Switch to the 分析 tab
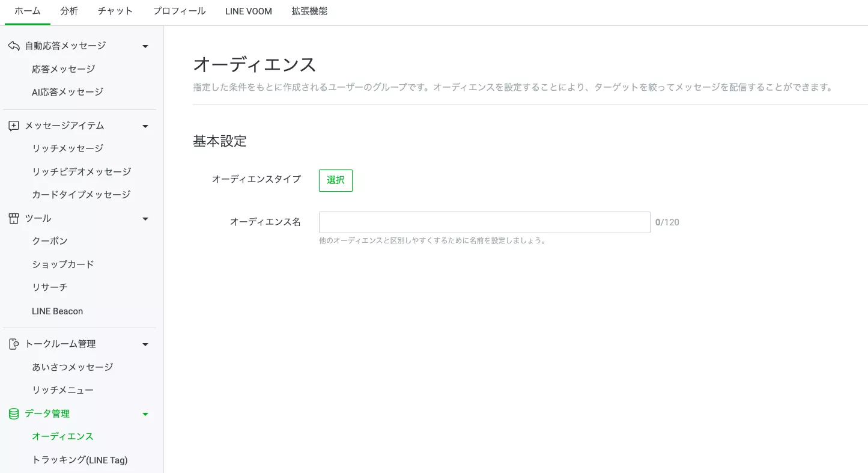 pyautogui.click(x=69, y=11)
